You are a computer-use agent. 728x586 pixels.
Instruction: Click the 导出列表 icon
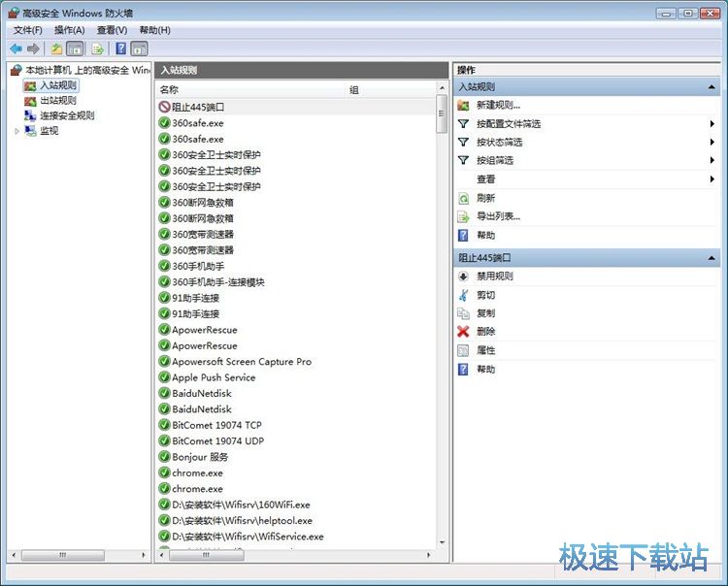point(463,216)
